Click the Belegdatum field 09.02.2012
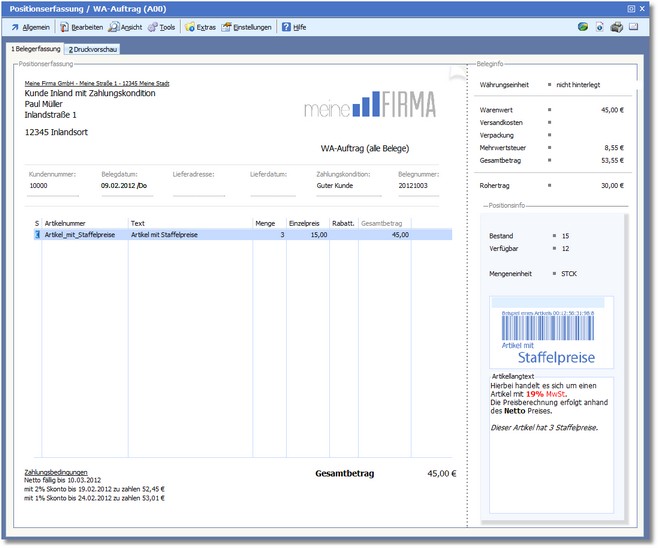This screenshot has width=658, height=548. coord(126,185)
